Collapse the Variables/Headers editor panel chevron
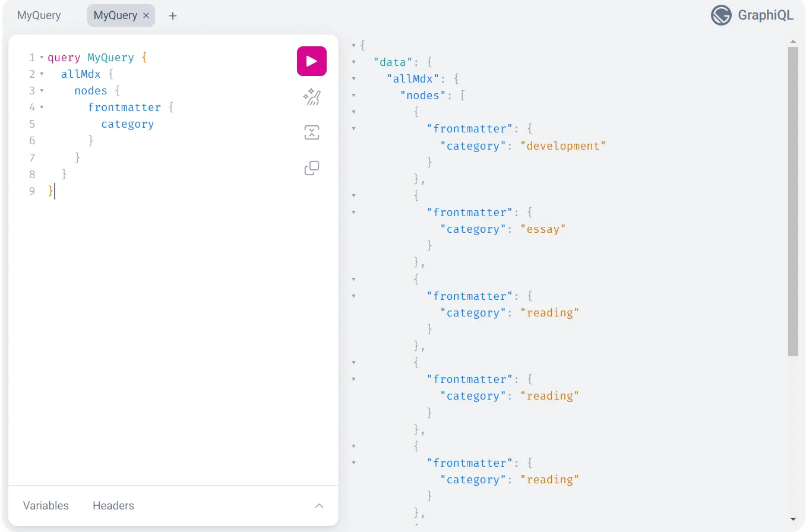The height and width of the screenshot is (532, 806). click(x=319, y=505)
